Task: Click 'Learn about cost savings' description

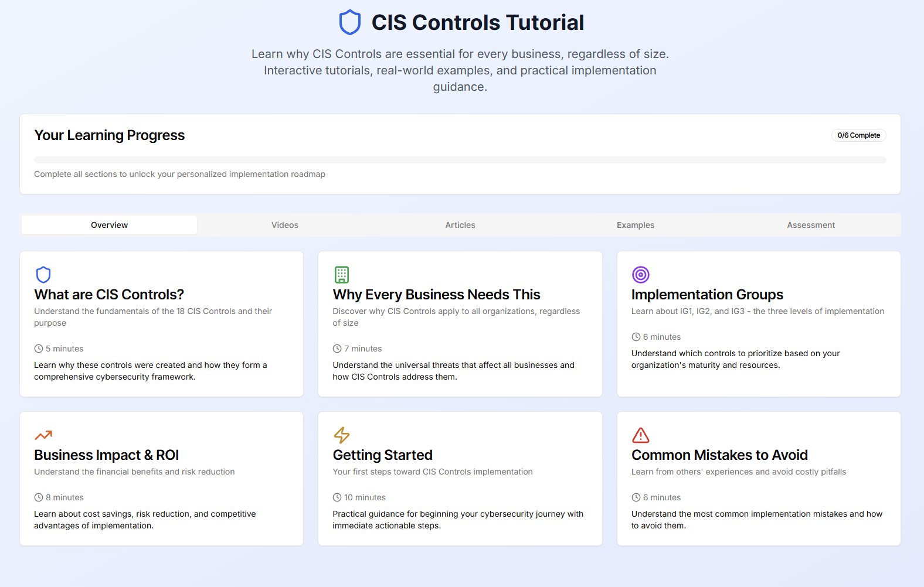Action: click(x=145, y=520)
